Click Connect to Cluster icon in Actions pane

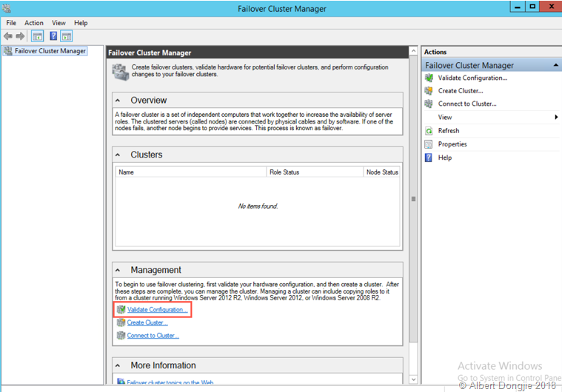click(429, 104)
